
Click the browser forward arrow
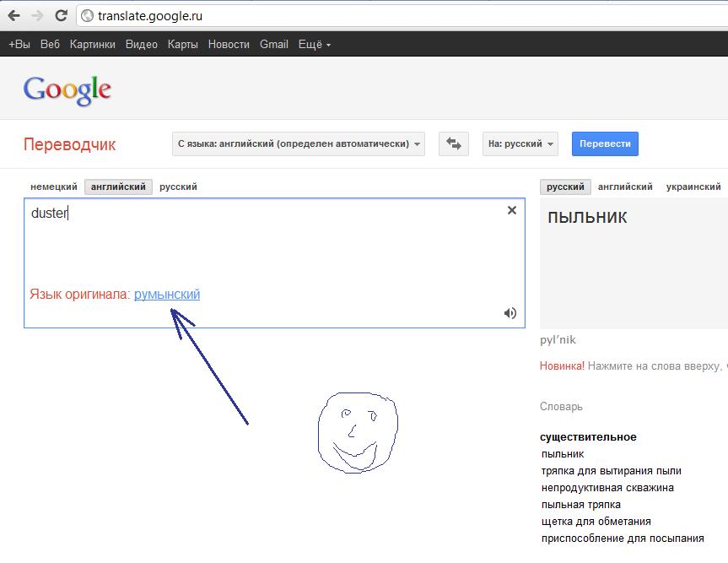coord(37,16)
